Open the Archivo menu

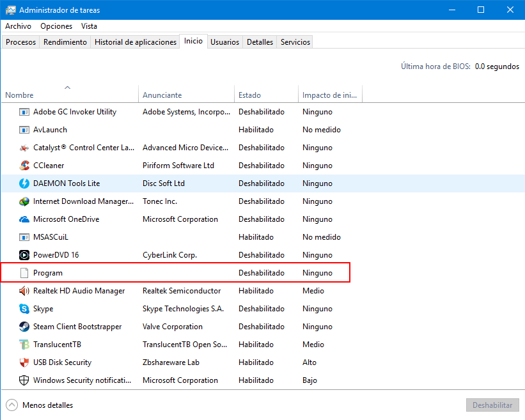coord(18,26)
